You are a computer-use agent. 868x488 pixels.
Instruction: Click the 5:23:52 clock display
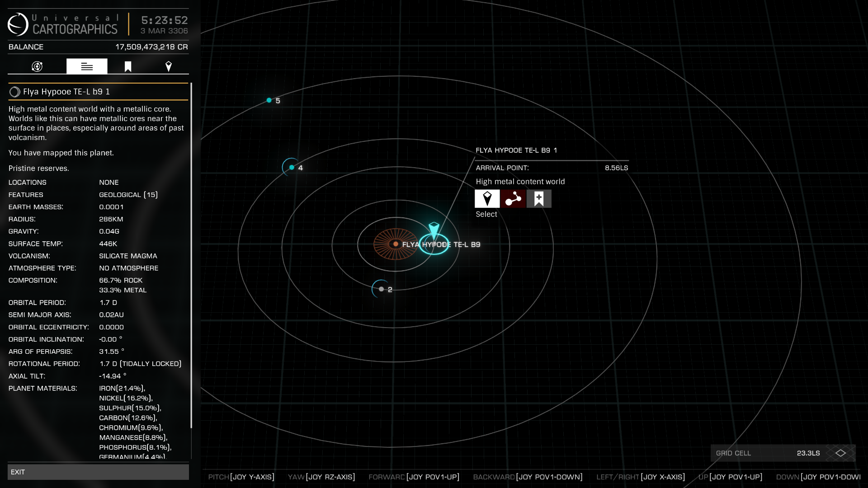[165, 20]
